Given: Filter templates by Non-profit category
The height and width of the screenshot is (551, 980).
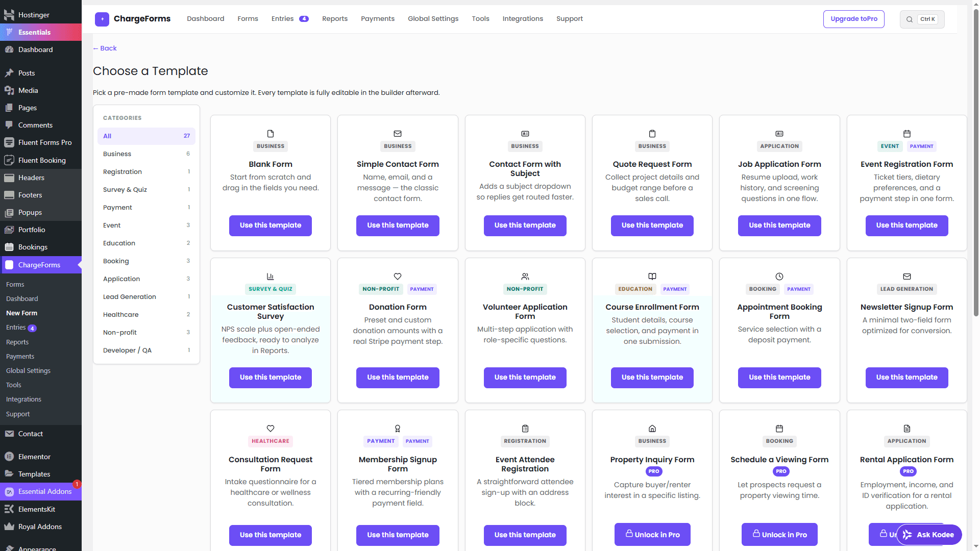Looking at the screenshot, I should point(146,333).
